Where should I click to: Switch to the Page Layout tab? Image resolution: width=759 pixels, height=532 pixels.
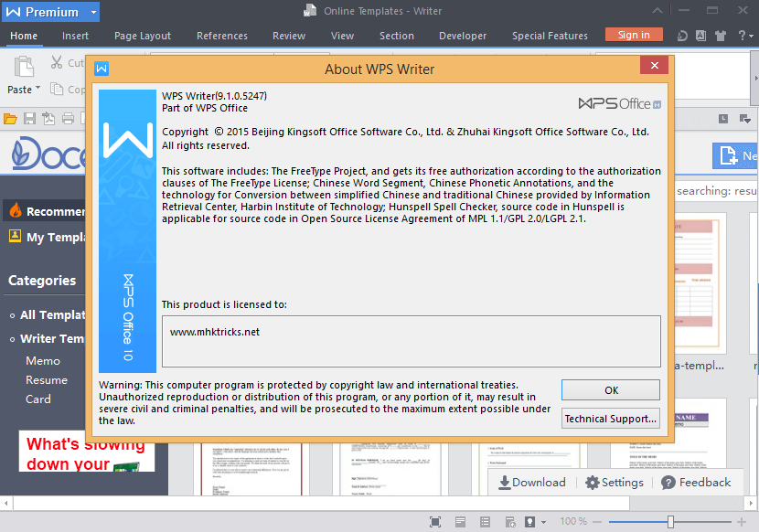coord(143,36)
